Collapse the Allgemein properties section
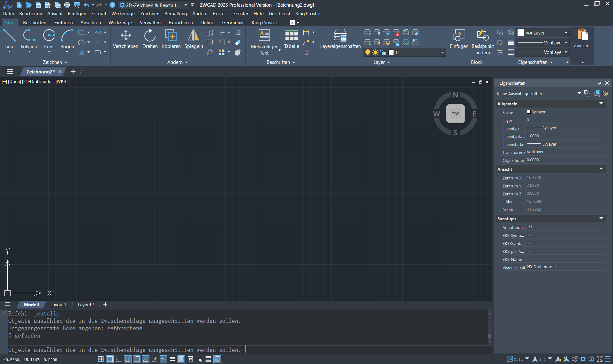613x364 pixels. [601, 103]
